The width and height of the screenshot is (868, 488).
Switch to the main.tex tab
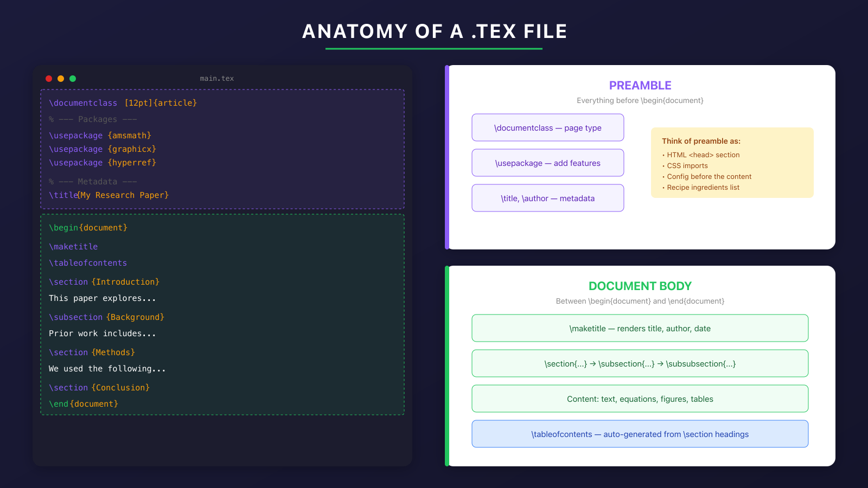[x=216, y=78]
